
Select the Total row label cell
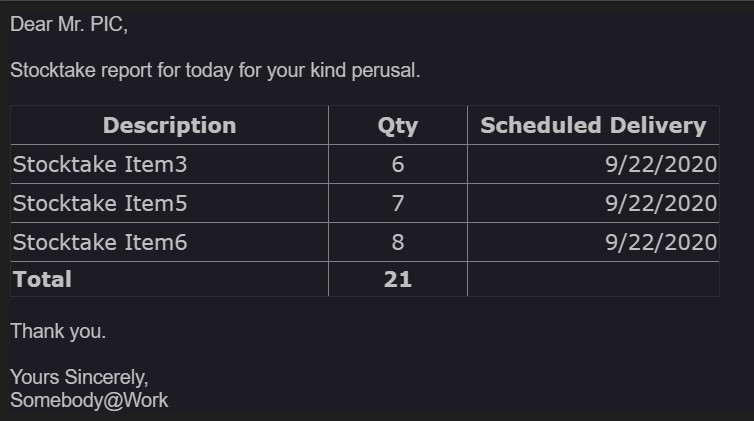coord(42,279)
